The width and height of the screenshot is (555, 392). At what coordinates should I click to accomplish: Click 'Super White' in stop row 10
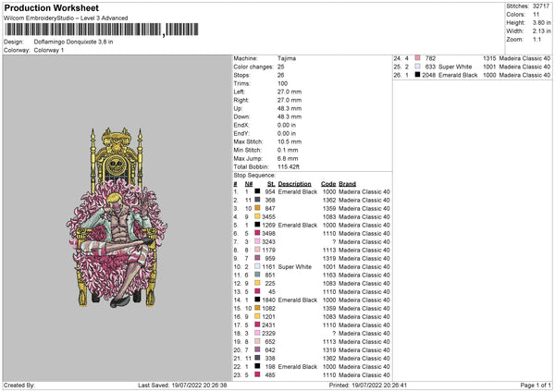tap(294, 267)
